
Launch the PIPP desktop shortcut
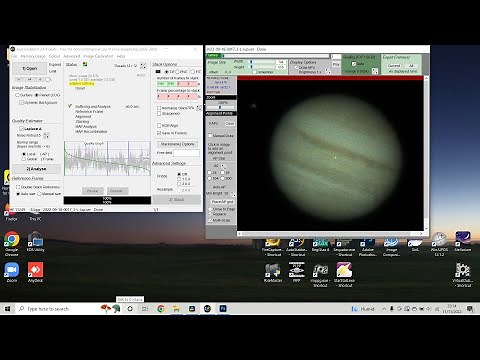click(x=297, y=272)
